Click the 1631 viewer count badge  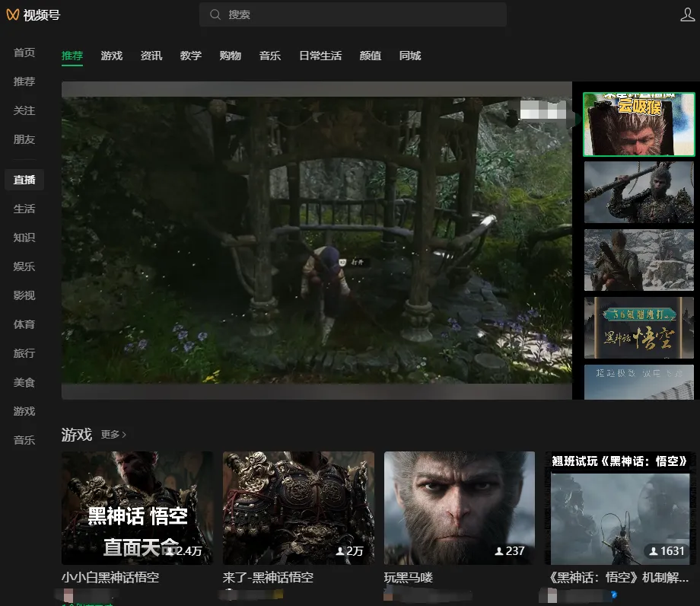point(665,551)
